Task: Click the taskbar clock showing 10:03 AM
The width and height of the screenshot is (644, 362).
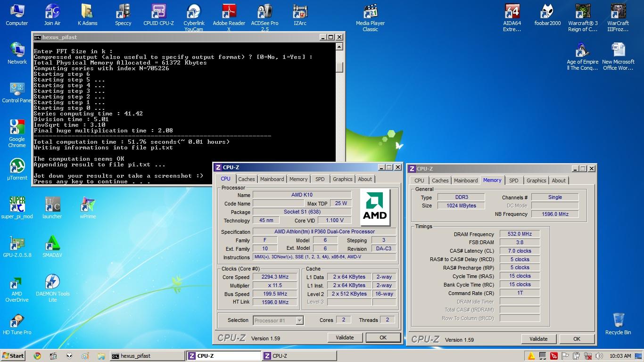Action: click(620, 356)
